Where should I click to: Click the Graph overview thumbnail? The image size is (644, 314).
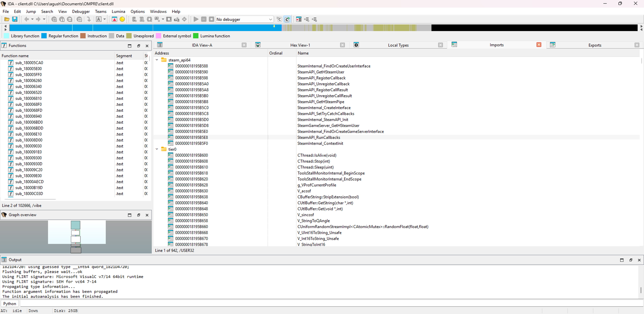tap(76, 236)
